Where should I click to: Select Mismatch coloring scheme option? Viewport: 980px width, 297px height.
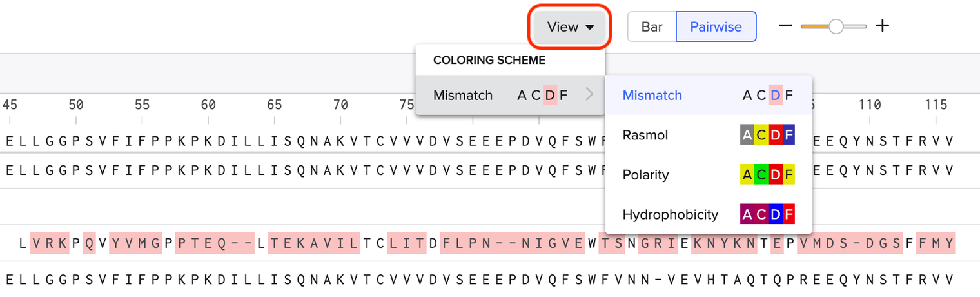(652, 96)
